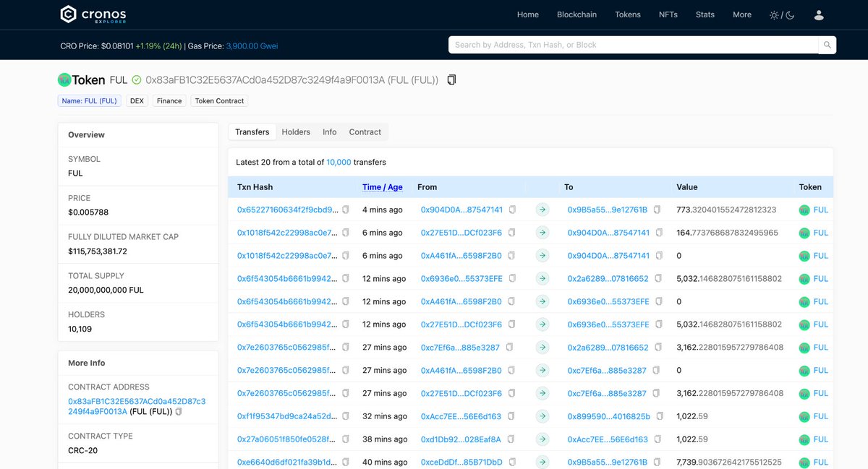This screenshot has width=868, height=469.
Task: Click the green verified checkmark beside FUL
Action: (x=137, y=79)
